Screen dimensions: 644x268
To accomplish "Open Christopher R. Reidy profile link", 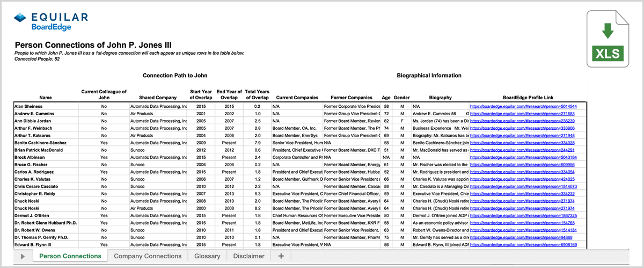I will tap(522, 194).
